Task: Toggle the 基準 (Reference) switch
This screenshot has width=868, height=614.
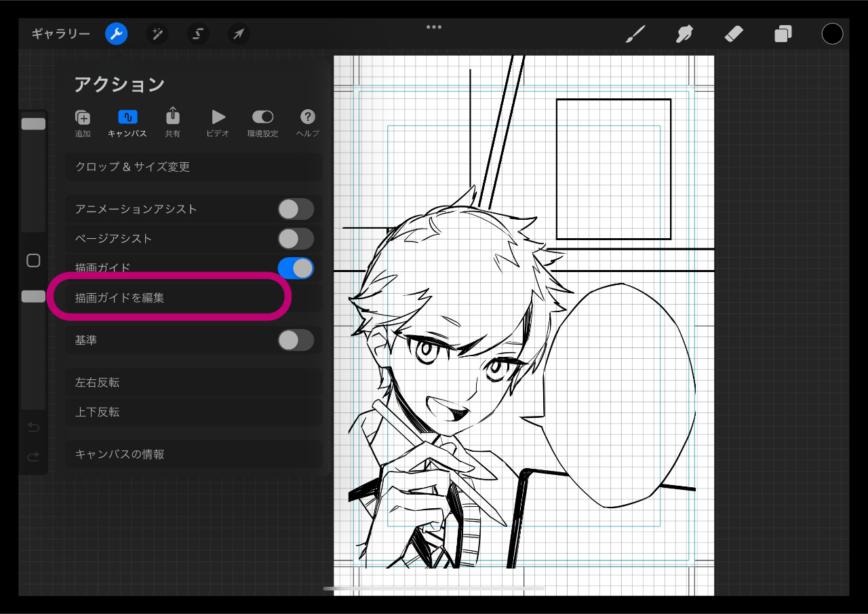Action: click(x=296, y=340)
